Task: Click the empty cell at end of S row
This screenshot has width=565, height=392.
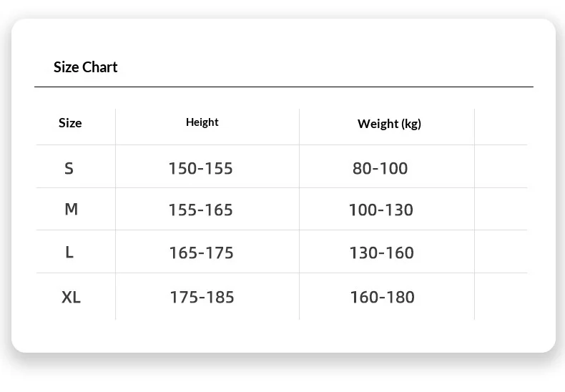Action: pyautogui.click(x=501, y=167)
